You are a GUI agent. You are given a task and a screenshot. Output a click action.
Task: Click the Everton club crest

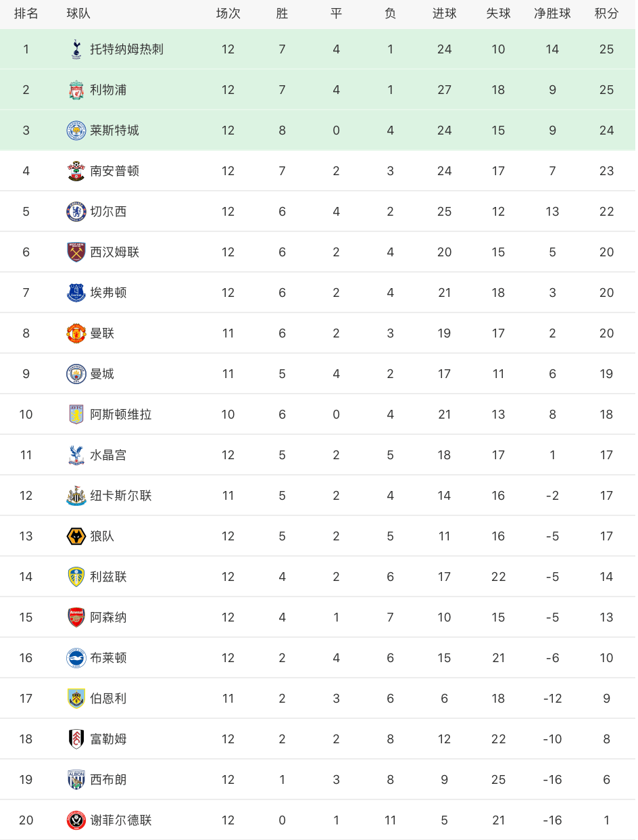(x=76, y=293)
